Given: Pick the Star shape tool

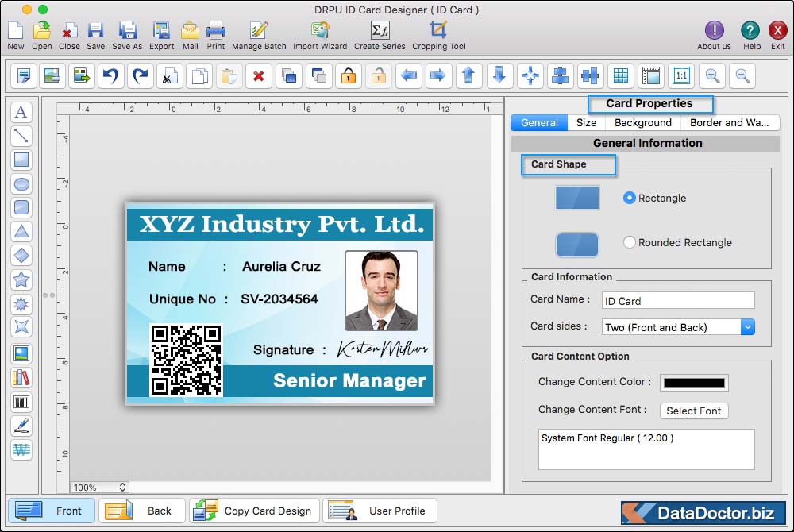Looking at the screenshot, I should click(x=21, y=279).
